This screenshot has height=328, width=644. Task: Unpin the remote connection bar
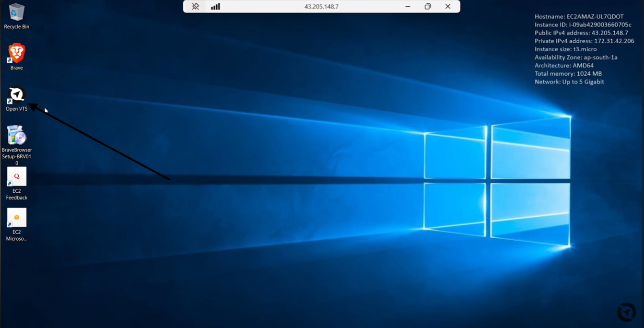195,6
